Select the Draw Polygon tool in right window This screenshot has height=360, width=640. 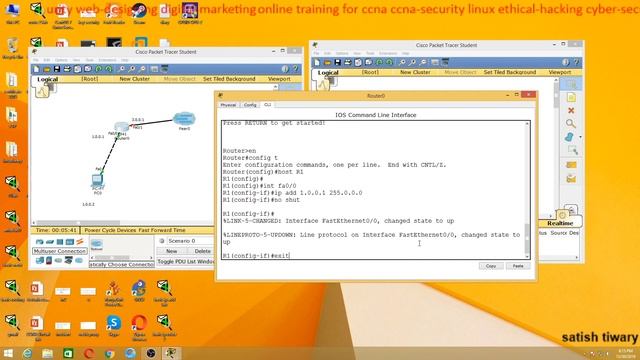point(569,137)
